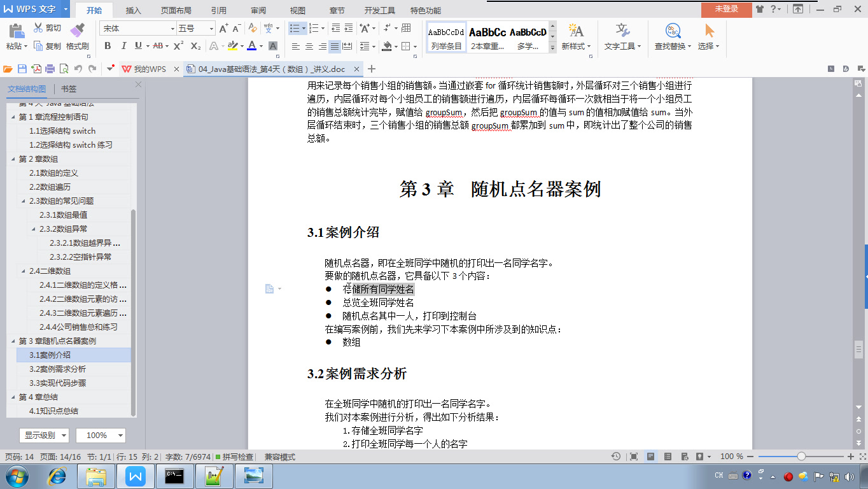This screenshot has height=489, width=868.
Task: Collapse the 第 1 章流程控制语句 tree node
Action: click(x=13, y=117)
